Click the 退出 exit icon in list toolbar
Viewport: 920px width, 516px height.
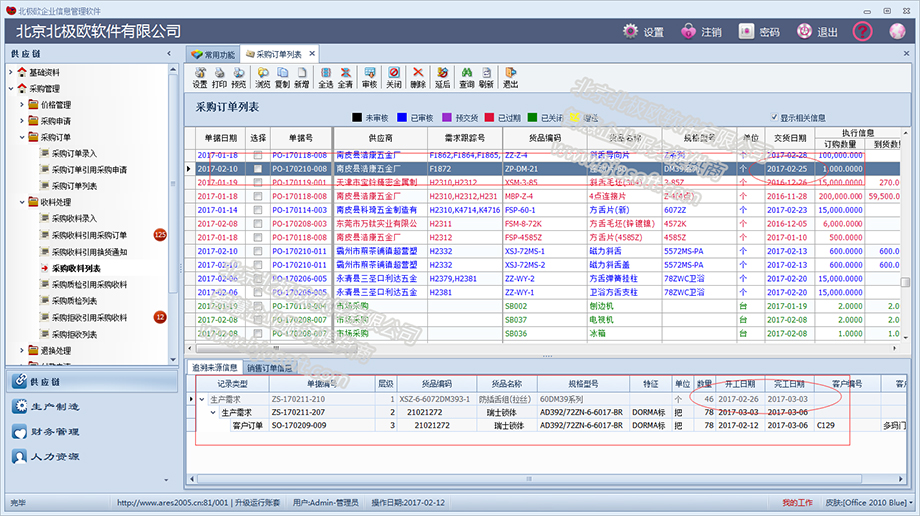pos(510,77)
